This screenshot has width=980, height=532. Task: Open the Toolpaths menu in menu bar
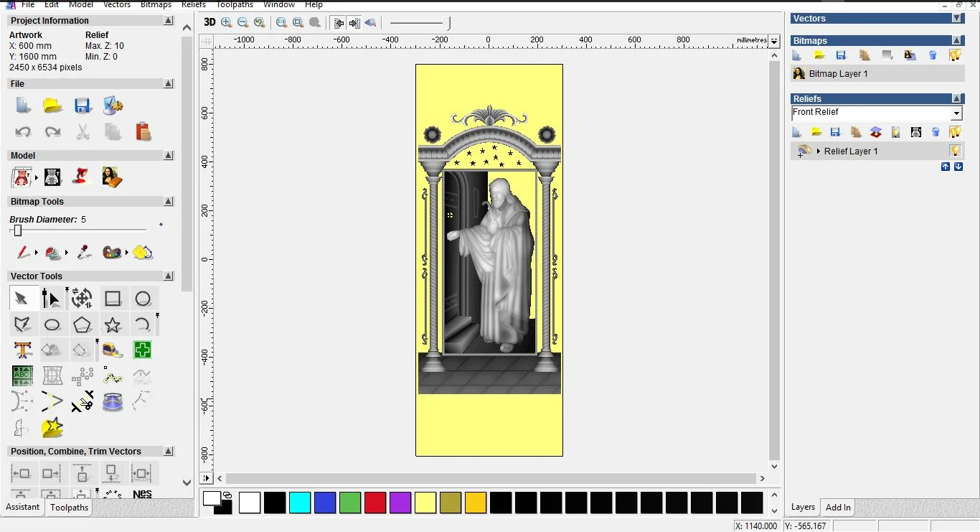(235, 4)
